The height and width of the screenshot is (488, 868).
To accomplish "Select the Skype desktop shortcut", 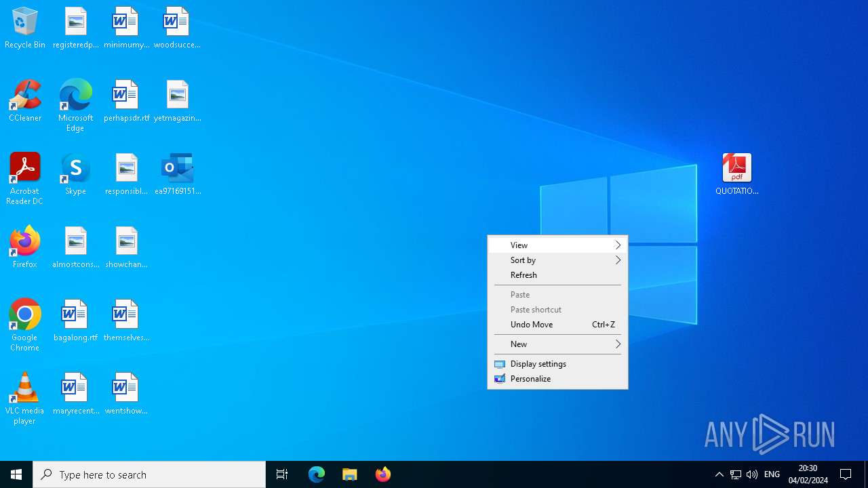I will click(x=76, y=175).
